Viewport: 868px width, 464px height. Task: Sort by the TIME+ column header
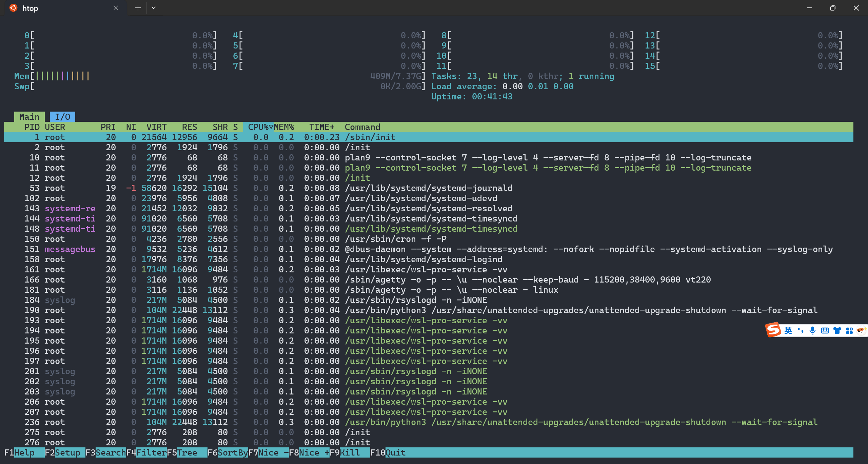pos(322,127)
